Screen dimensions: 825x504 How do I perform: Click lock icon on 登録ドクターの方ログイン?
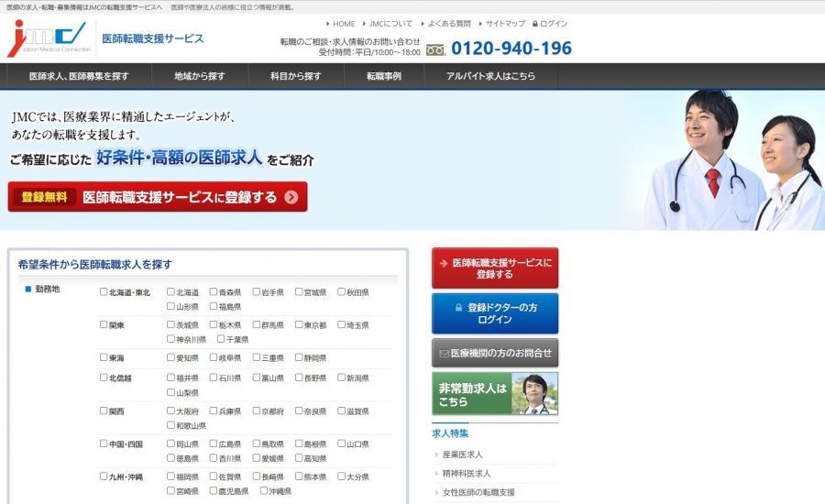tap(458, 307)
